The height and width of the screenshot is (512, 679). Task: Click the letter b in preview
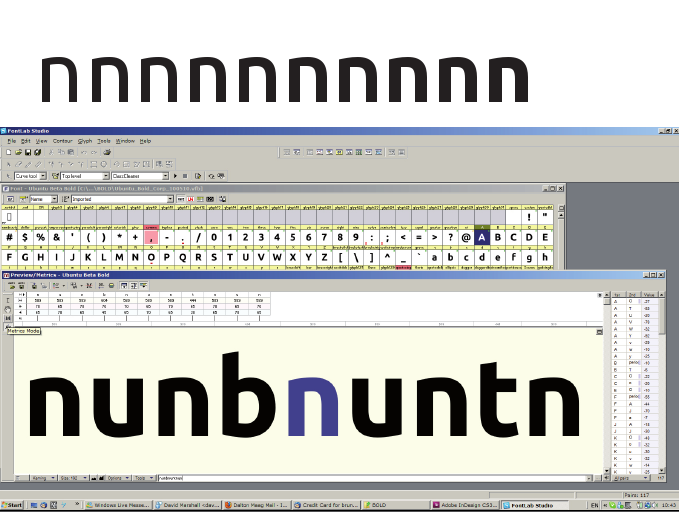[x=249, y=393]
